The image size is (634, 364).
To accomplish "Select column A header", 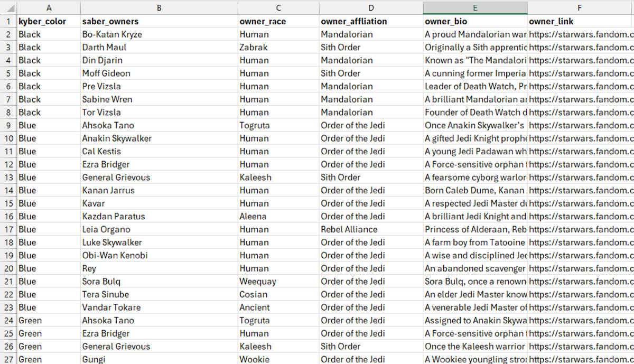I will [x=49, y=7].
